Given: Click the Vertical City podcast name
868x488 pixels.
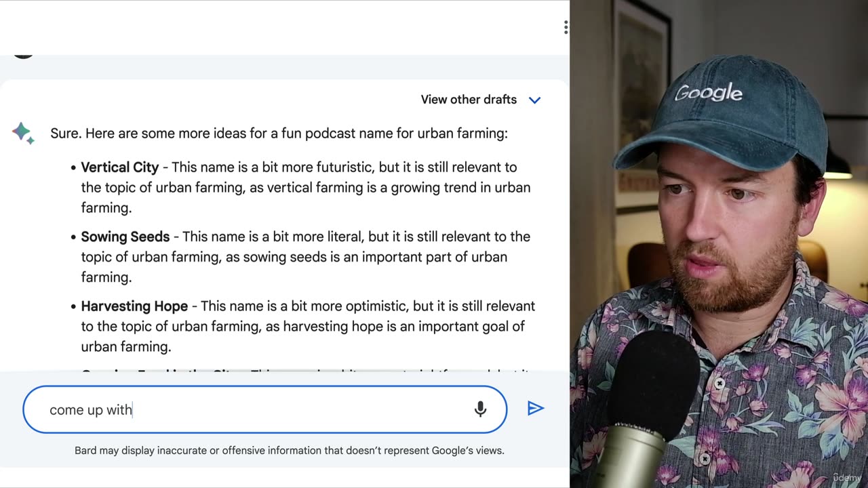Looking at the screenshot, I should (119, 167).
